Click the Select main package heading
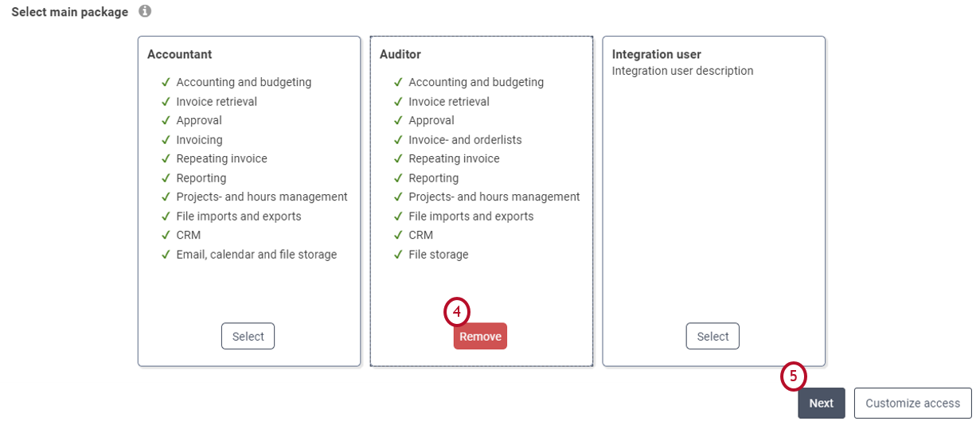The image size is (980, 425). click(x=69, y=12)
